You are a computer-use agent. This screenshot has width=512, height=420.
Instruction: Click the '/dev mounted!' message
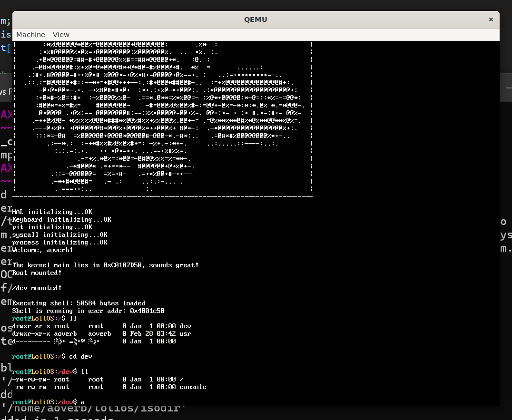37,288
